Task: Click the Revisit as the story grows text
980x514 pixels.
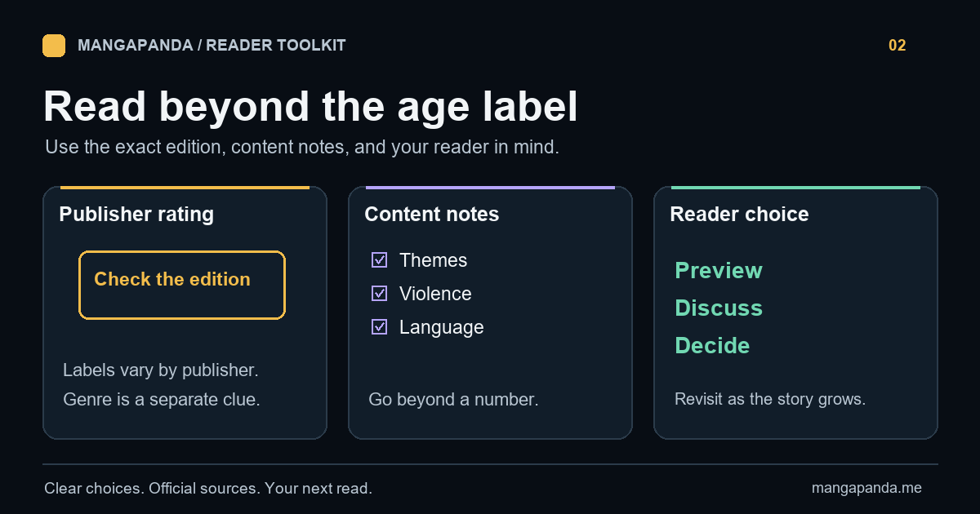Action: tap(770, 400)
